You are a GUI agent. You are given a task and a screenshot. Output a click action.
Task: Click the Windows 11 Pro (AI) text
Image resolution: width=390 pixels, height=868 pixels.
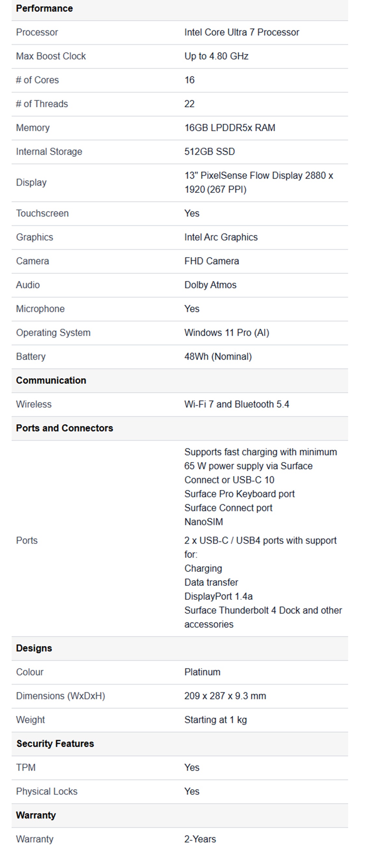pyautogui.click(x=227, y=333)
